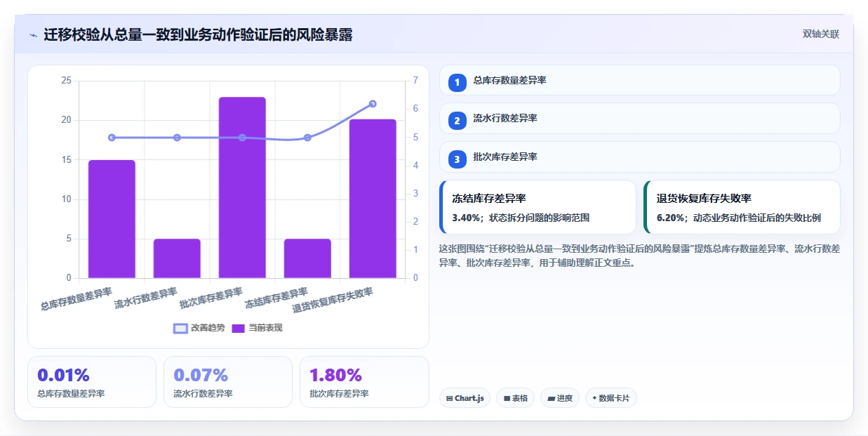Click the summary paragraph starting 这张图围绕
The image size is (868, 436).
click(639, 256)
